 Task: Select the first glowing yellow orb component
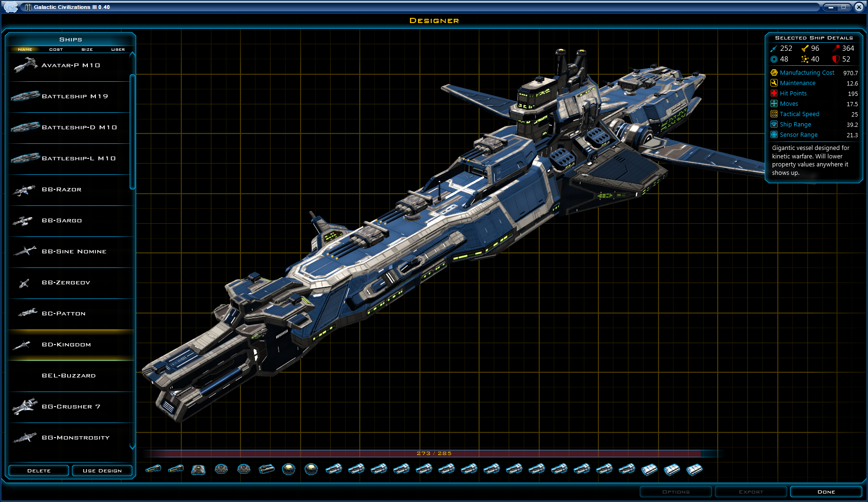[289, 469]
